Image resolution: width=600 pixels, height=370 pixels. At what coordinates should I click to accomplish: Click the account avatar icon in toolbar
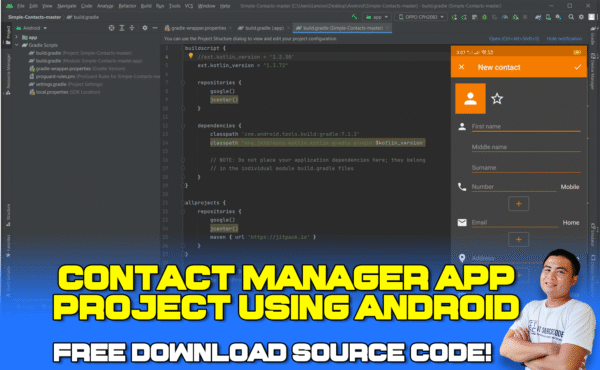point(591,17)
